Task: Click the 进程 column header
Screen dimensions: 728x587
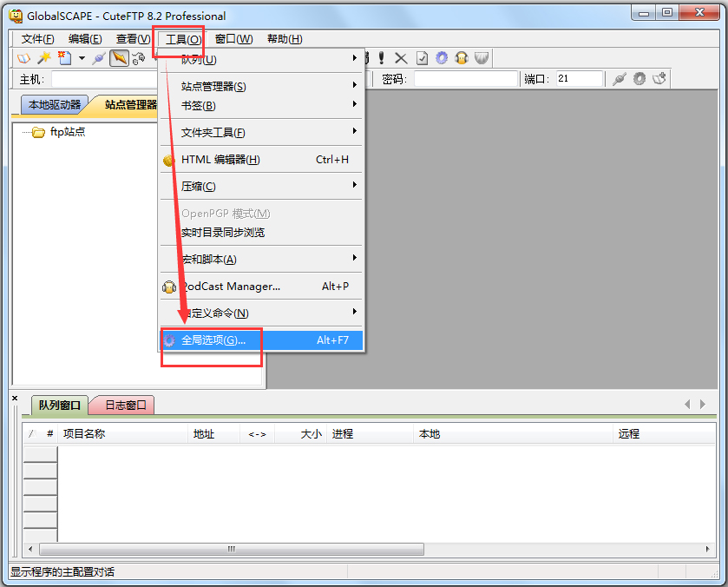Action: point(370,434)
